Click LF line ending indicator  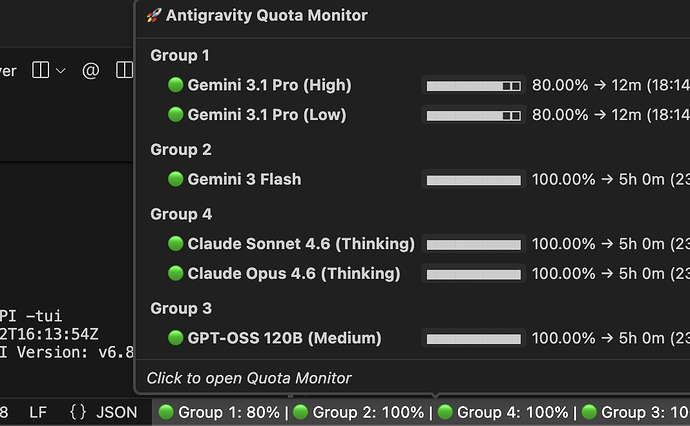[x=38, y=412]
